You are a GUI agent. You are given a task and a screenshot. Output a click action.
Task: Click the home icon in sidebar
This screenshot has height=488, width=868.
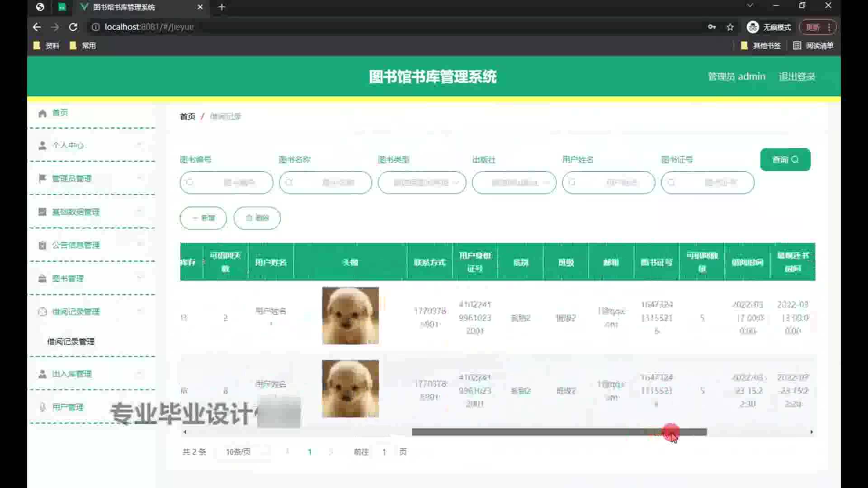(x=42, y=113)
